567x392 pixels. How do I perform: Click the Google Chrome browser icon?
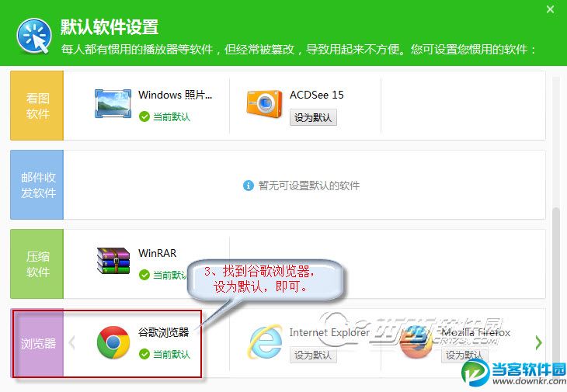click(x=113, y=342)
